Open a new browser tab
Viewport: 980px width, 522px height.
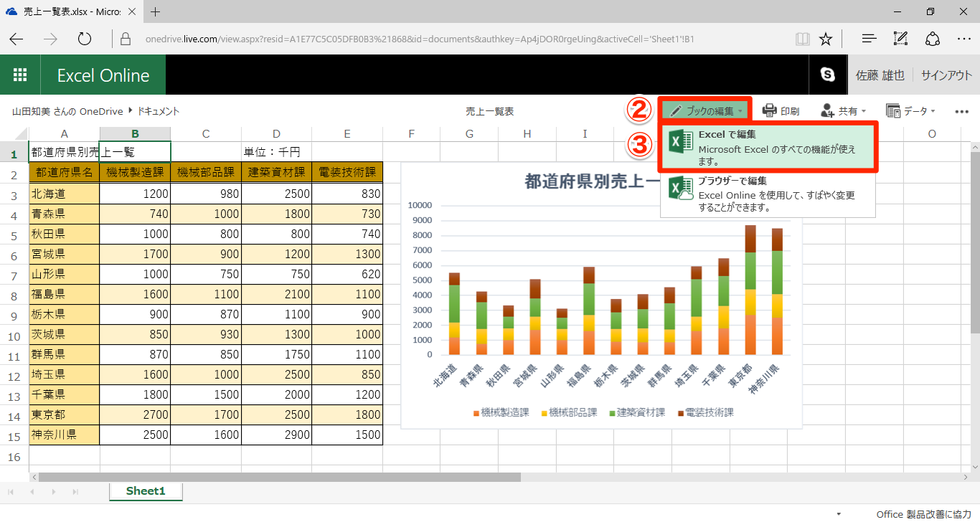tap(156, 11)
